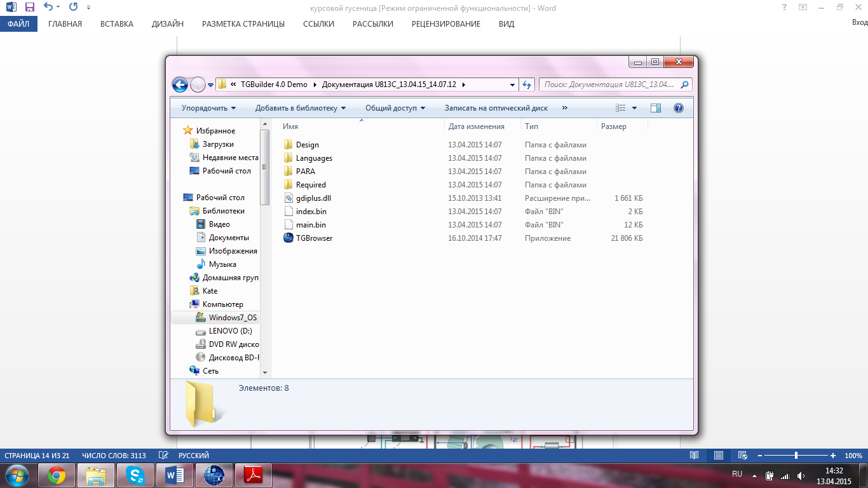
Task: Open the Добавить в библиотеку dropdown
Action: click(301, 108)
